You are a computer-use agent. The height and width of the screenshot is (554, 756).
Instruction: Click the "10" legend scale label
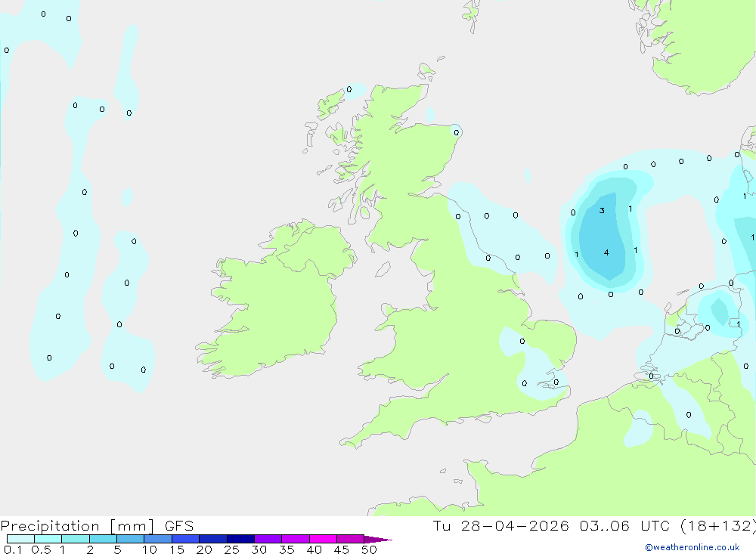[150, 549]
